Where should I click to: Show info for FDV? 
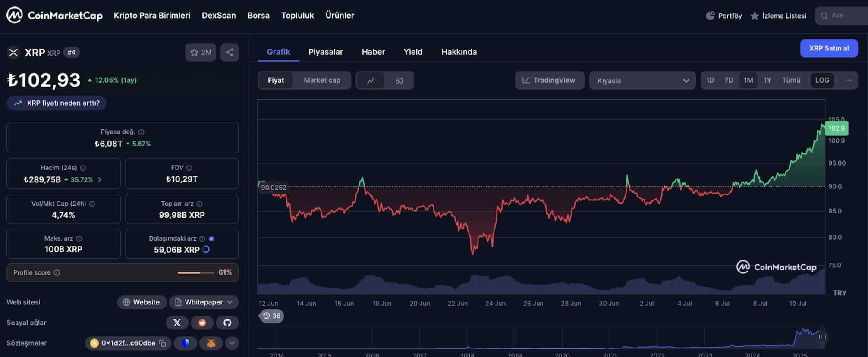coord(189,168)
